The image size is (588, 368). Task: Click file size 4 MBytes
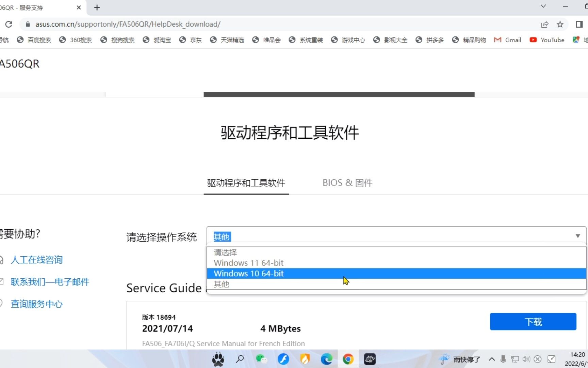pos(280,328)
